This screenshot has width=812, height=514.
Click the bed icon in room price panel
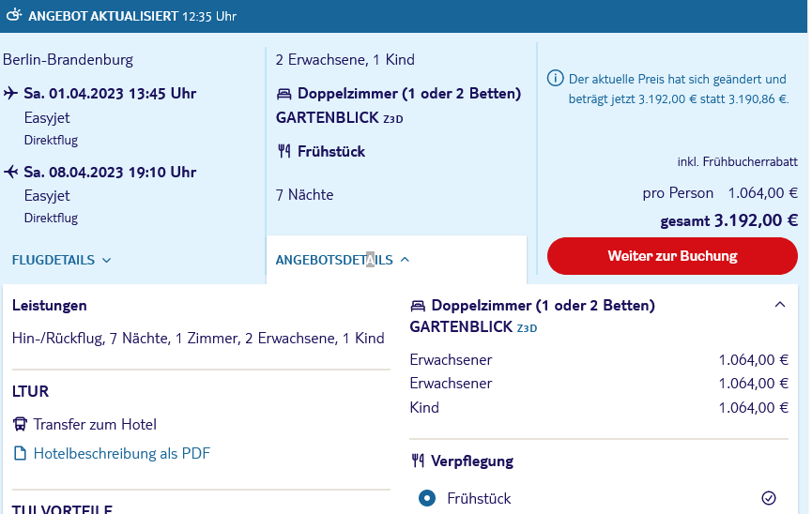tap(418, 306)
